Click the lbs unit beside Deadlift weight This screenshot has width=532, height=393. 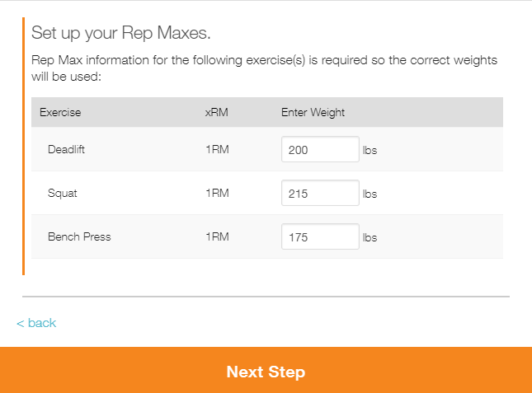coord(370,151)
